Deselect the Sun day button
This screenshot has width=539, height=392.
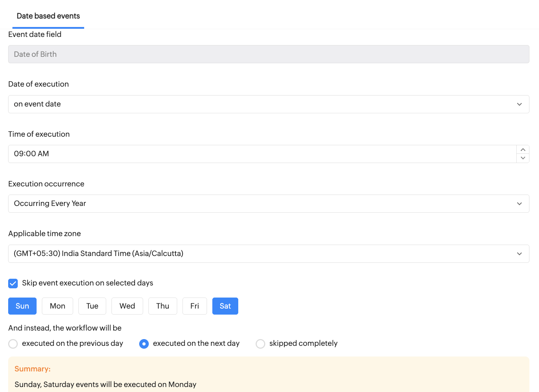click(x=22, y=306)
